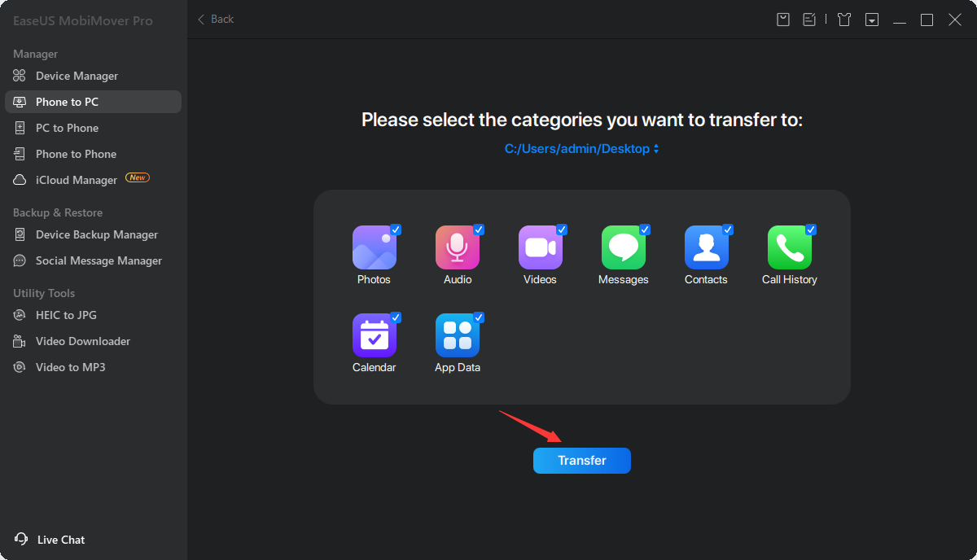This screenshot has height=560, width=977.
Task: Click the Calendar category icon
Action: click(x=375, y=335)
